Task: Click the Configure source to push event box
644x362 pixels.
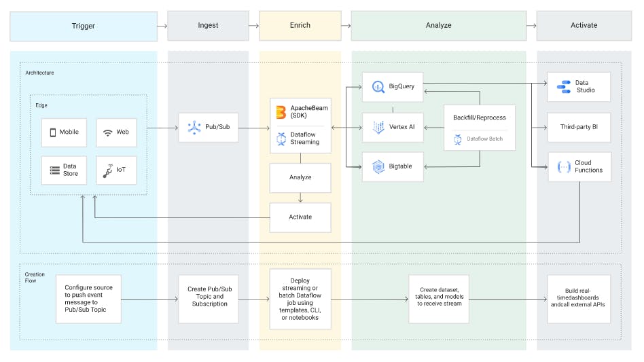Action: tap(89, 300)
